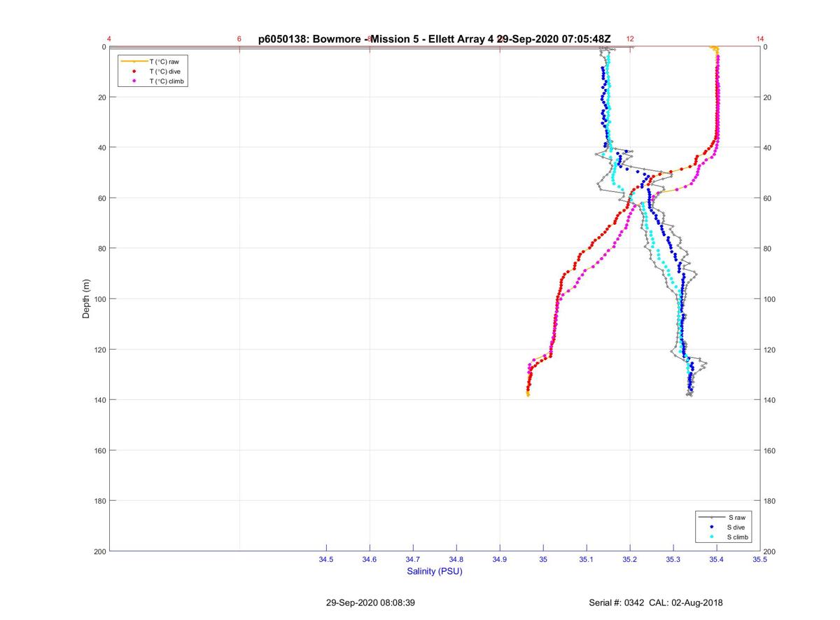840x620 pixels.
Task: Select the 'T (°C) raw' legend entry
Action: pyautogui.click(x=165, y=62)
